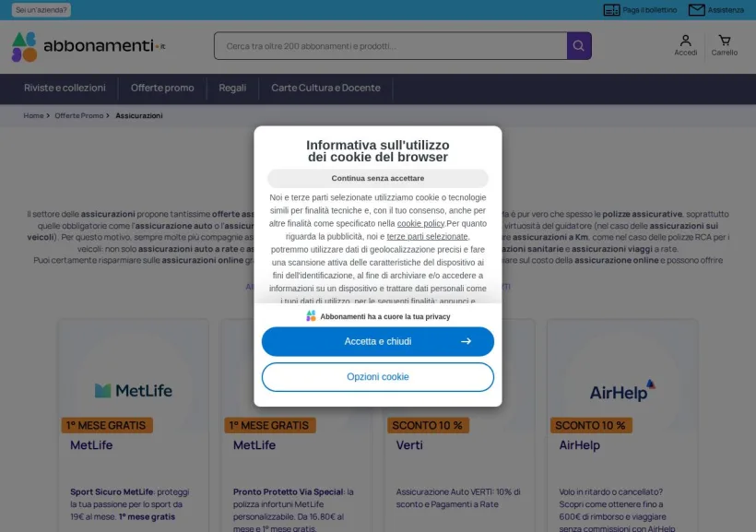756x532 pixels.
Task: Click Continua senza accettare
Action: pyautogui.click(x=377, y=179)
